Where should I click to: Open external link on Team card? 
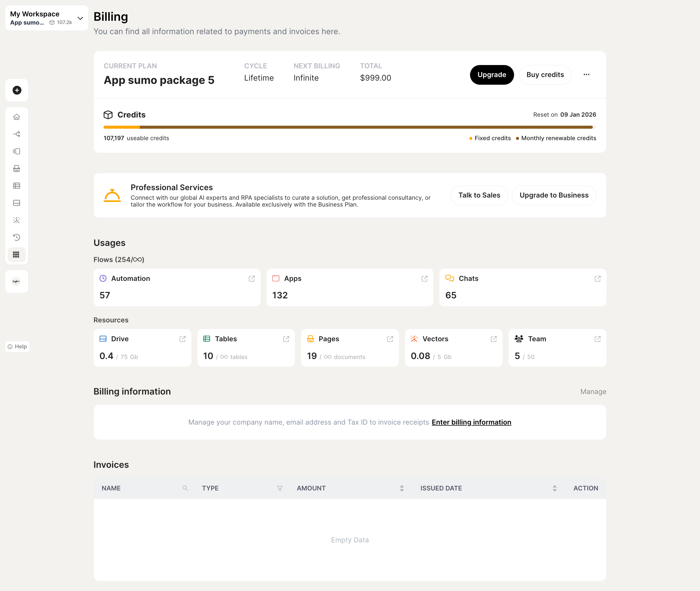(597, 339)
